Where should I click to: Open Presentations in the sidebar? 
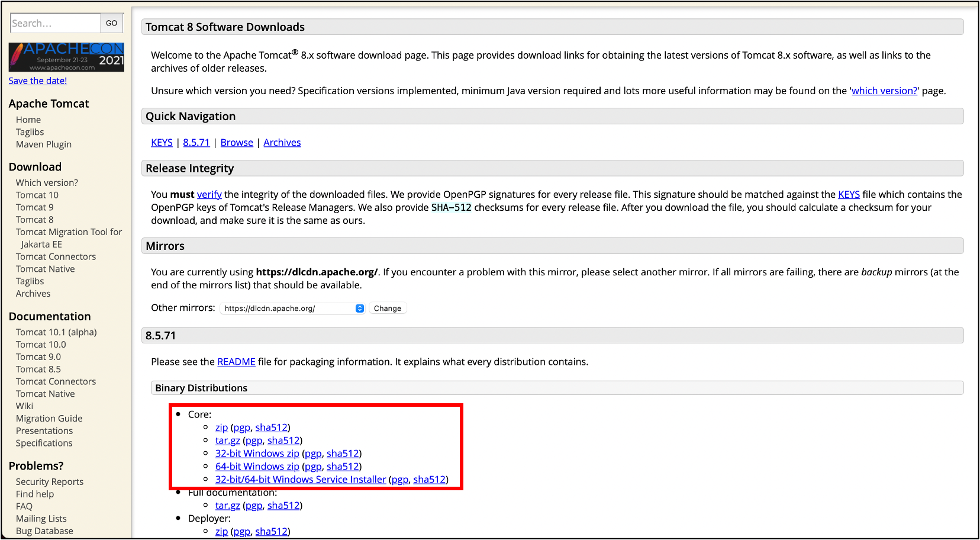[44, 431]
